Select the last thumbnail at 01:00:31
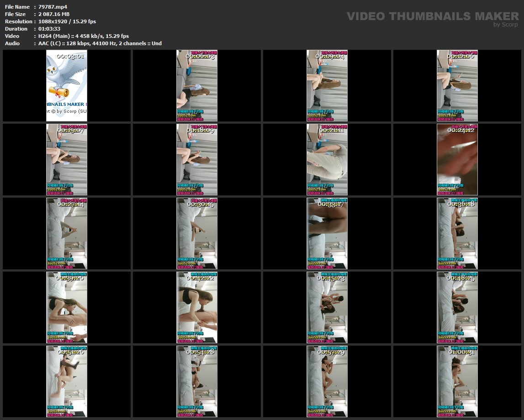The height and width of the screenshot is (420, 524). (457, 382)
